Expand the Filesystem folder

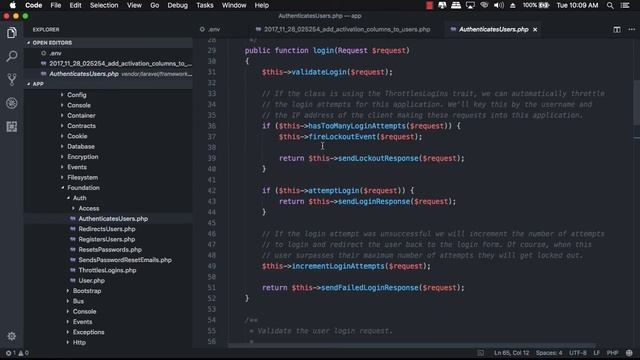[82, 177]
